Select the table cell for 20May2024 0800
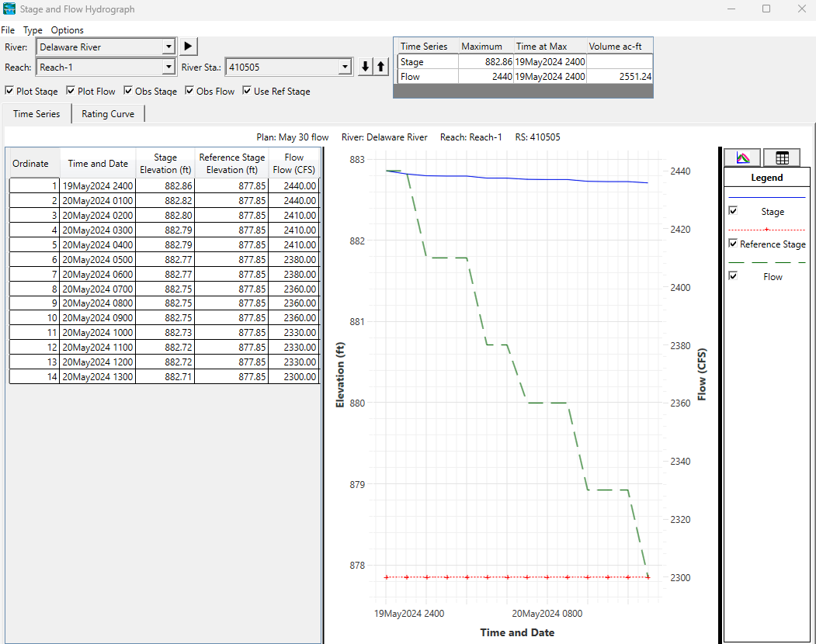This screenshot has height=644, width=816. point(97,303)
